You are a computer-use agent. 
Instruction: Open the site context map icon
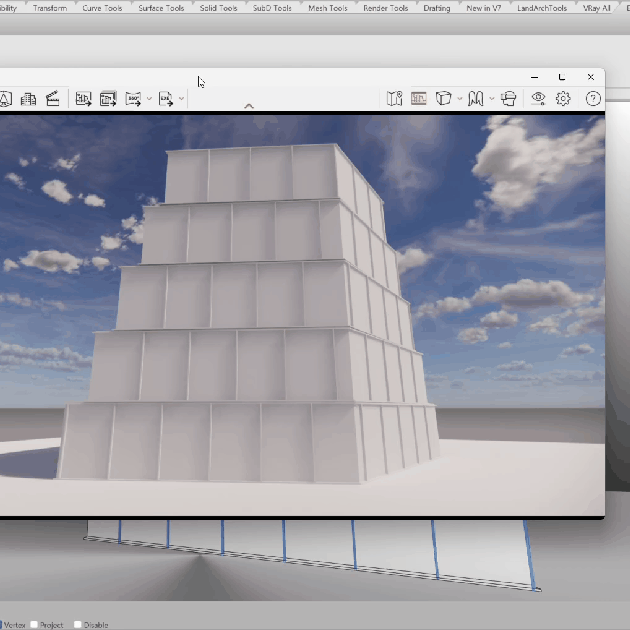(x=395, y=98)
